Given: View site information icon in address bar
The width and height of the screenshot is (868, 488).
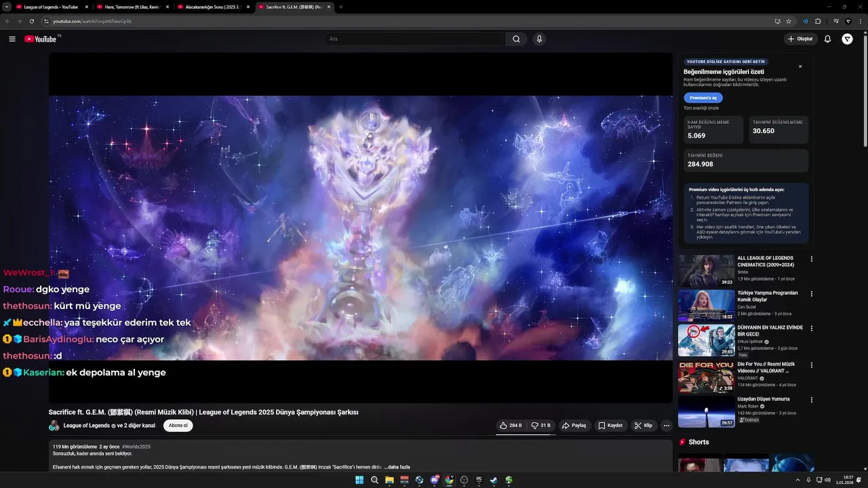Looking at the screenshot, I should 46,21.
